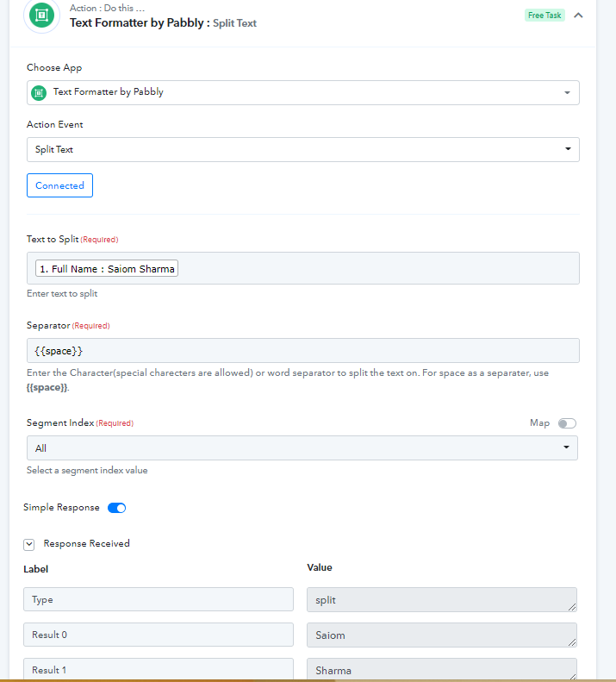Click the Text Formatter app icon in header
The height and width of the screenshot is (682, 616).
41,16
